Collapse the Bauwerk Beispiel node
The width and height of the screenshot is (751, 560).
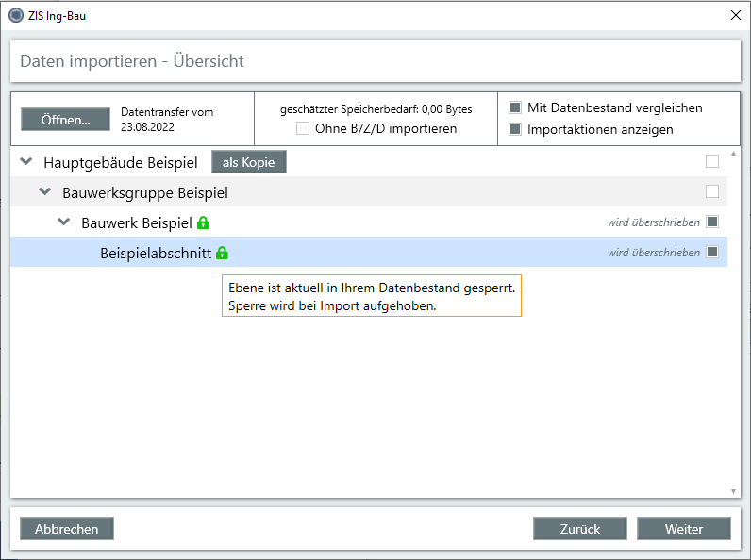pos(64,222)
